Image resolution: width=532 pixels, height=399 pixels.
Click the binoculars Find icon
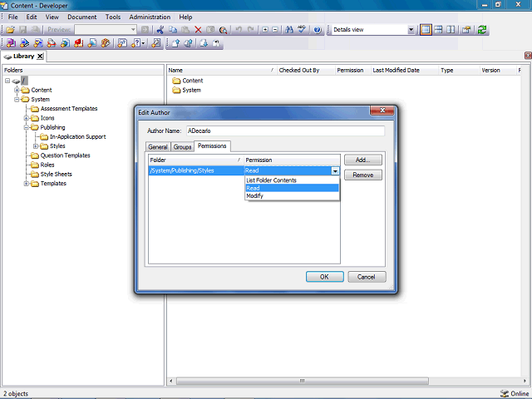click(289, 30)
